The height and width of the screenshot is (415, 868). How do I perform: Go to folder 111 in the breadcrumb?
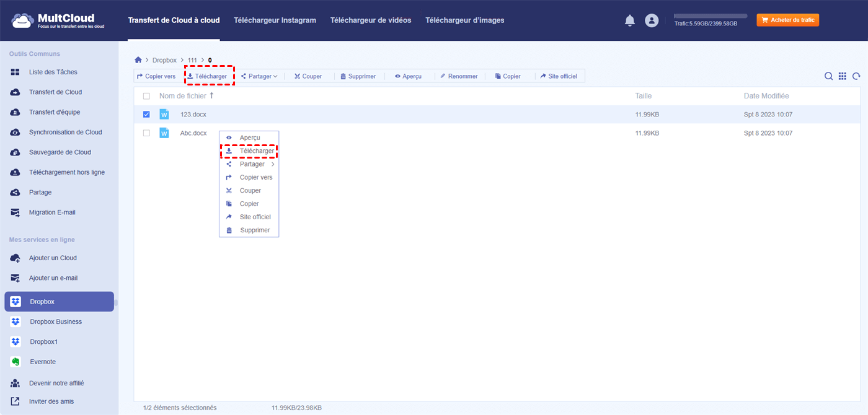tap(192, 60)
